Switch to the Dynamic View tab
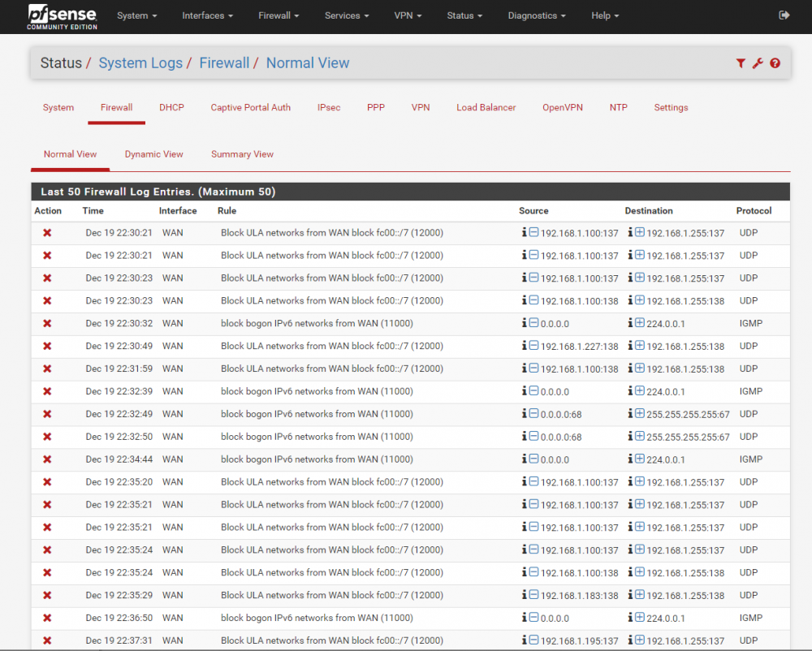 153,153
